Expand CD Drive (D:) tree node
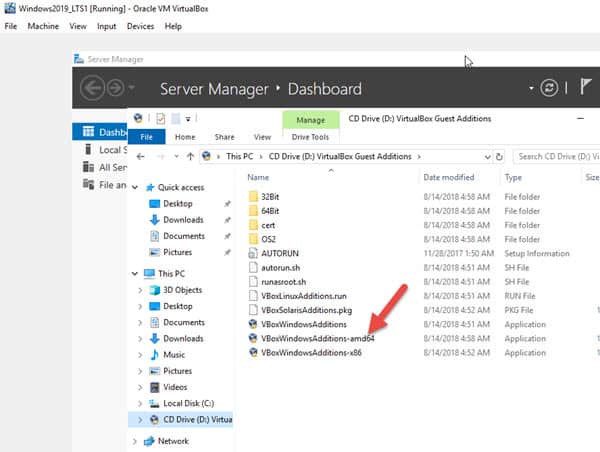 pos(140,420)
